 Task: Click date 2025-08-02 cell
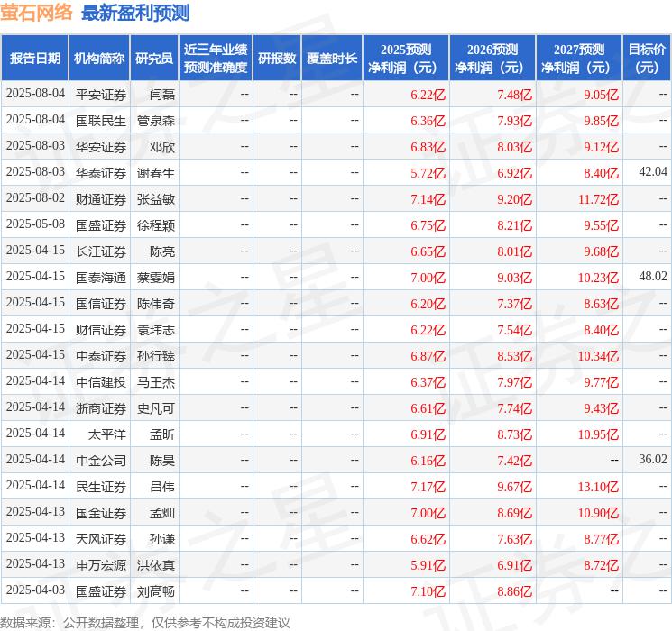point(35,197)
